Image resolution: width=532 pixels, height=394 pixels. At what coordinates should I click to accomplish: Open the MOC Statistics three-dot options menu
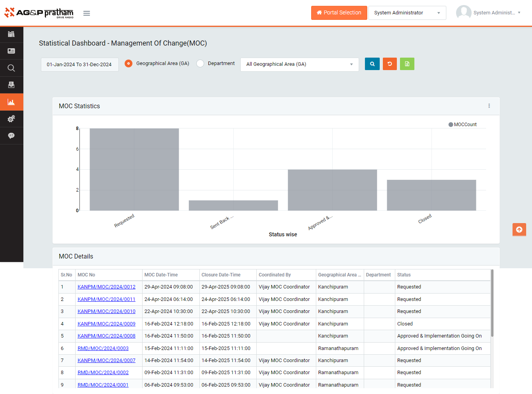pos(489,106)
